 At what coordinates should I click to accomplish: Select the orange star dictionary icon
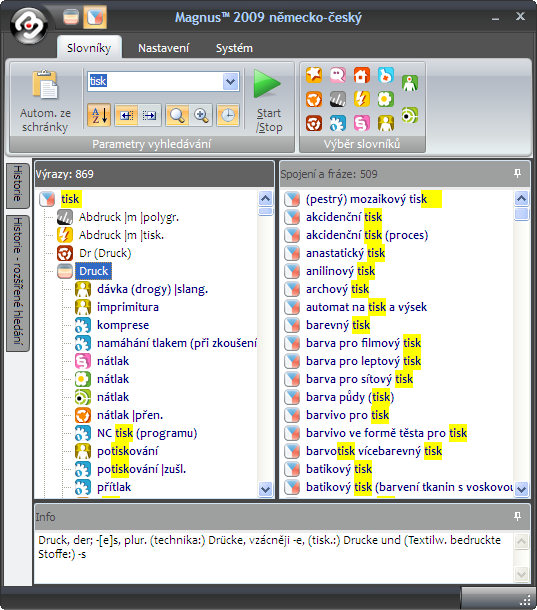coord(314,75)
